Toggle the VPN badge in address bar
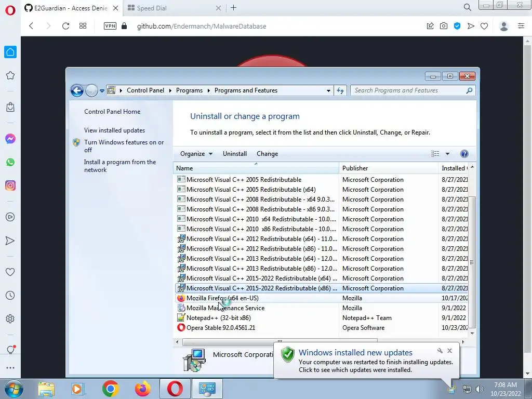Viewport: 532px width, 399px height. [x=110, y=26]
